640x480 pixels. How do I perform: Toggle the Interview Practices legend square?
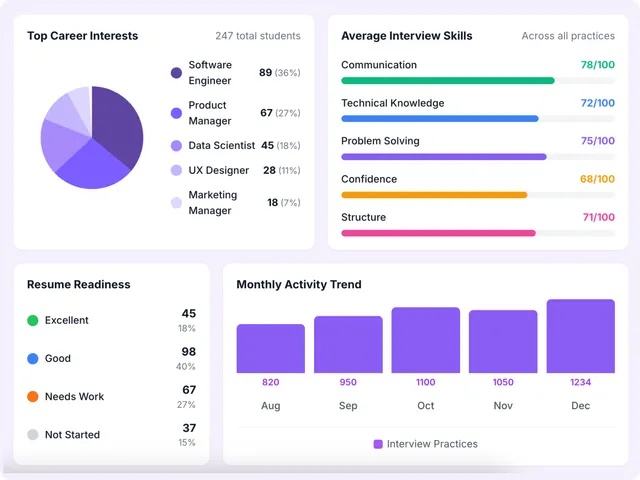(378, 444)
